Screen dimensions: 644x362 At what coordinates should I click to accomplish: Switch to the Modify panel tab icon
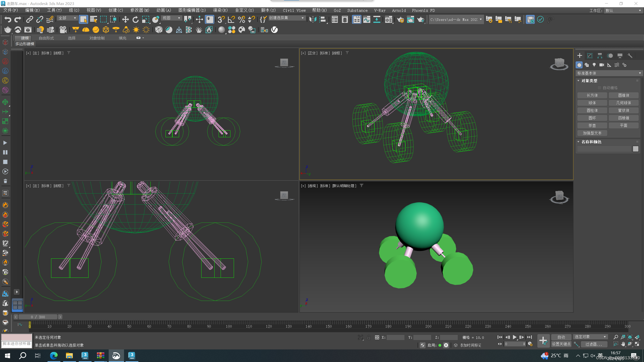click(590, 56)
